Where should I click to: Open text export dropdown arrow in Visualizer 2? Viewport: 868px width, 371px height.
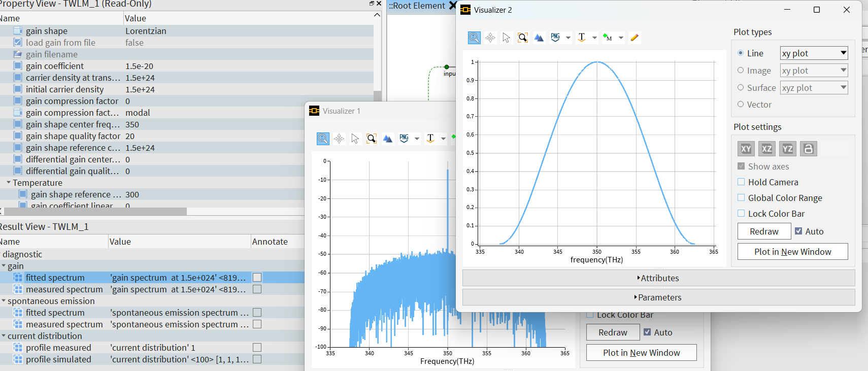click(594, 38)
